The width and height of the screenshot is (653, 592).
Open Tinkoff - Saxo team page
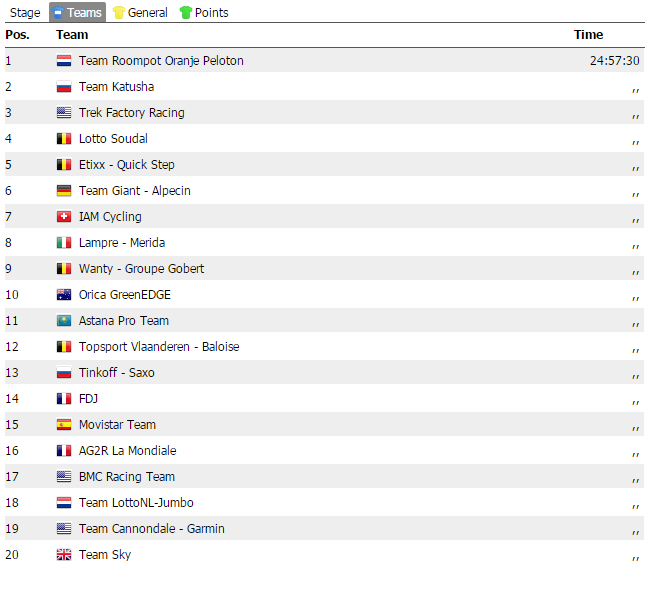(116, 373)
